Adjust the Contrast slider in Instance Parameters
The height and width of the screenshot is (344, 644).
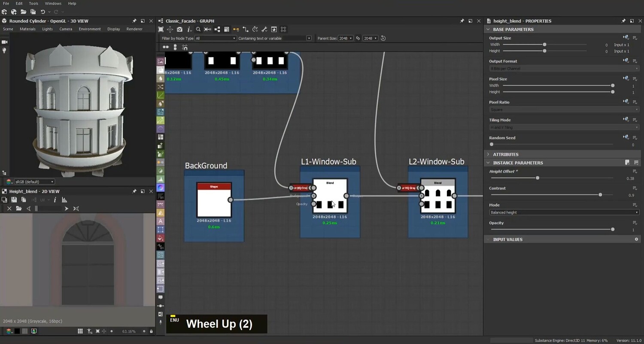tap(600, 195)
